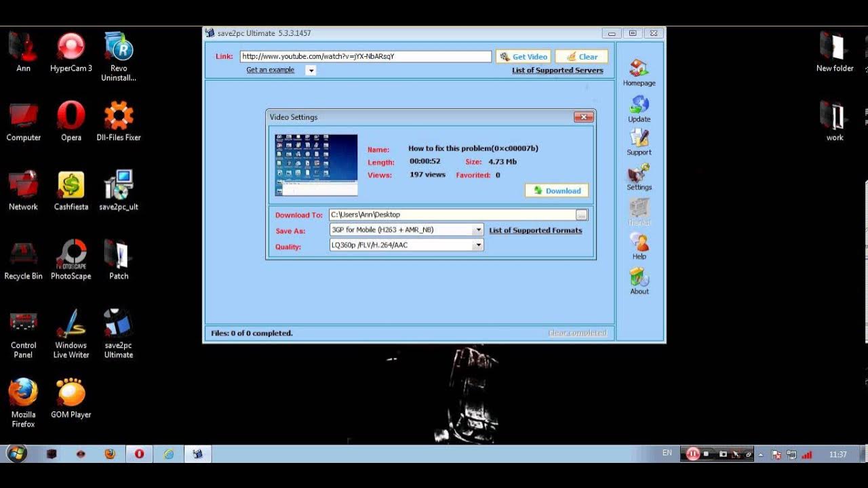Open the Support icon in the sidebar
This screenshot has height=488, width=868.
pos(639,143)
